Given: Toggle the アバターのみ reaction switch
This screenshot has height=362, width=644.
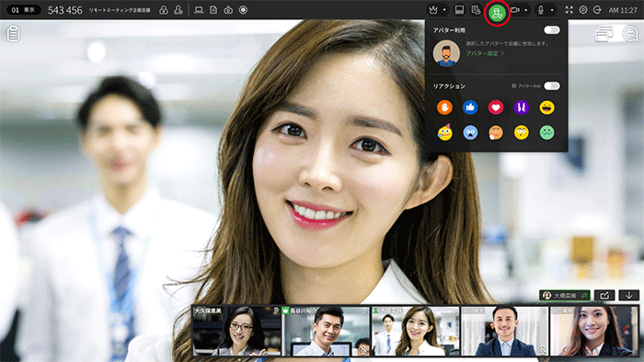Looking at the screenshot, I should click(552, 85).
